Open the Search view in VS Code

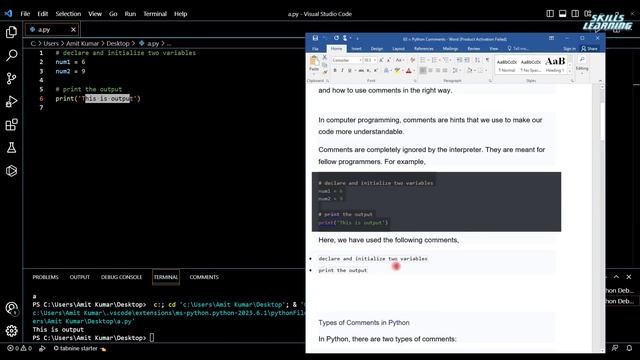point(11,55)
